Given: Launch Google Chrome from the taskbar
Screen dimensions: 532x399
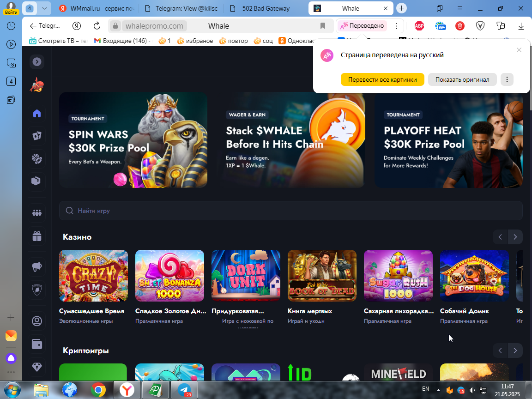Looking at the screenshot, I should [x=98, y=390].
